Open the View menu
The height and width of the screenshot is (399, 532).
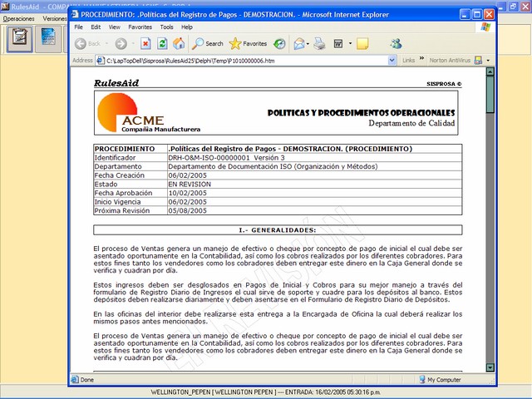115,27
